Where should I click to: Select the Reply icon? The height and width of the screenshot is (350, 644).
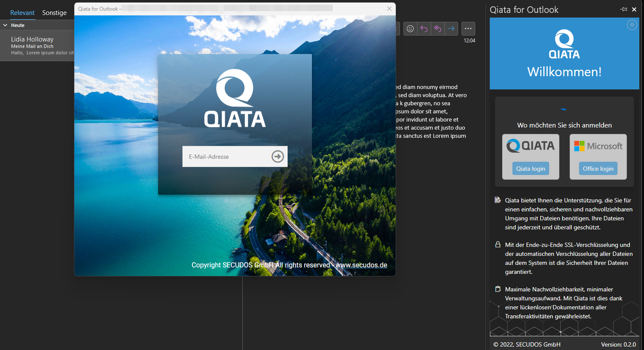click(x=424, y=29)
